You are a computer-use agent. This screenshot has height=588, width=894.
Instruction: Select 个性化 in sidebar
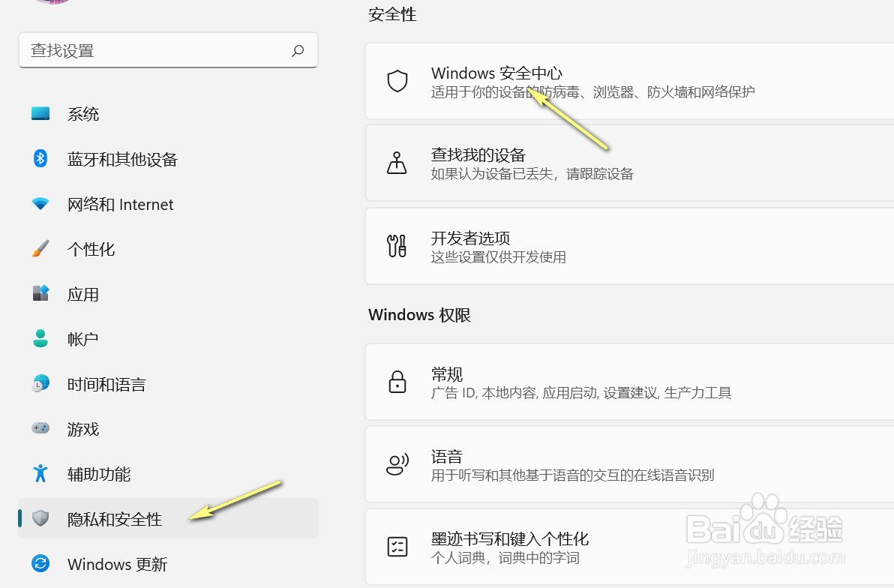click(x=168, y=249)
